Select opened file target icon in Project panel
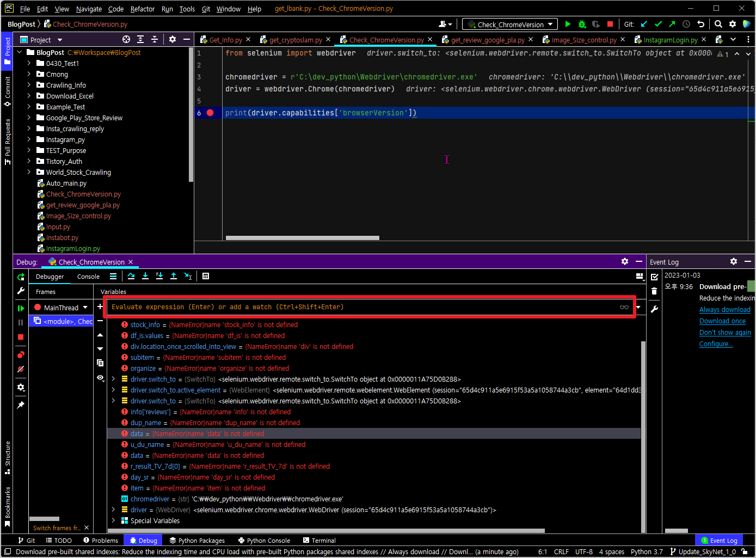Screen dimensions: 756x558 click(x=126, y=39)
